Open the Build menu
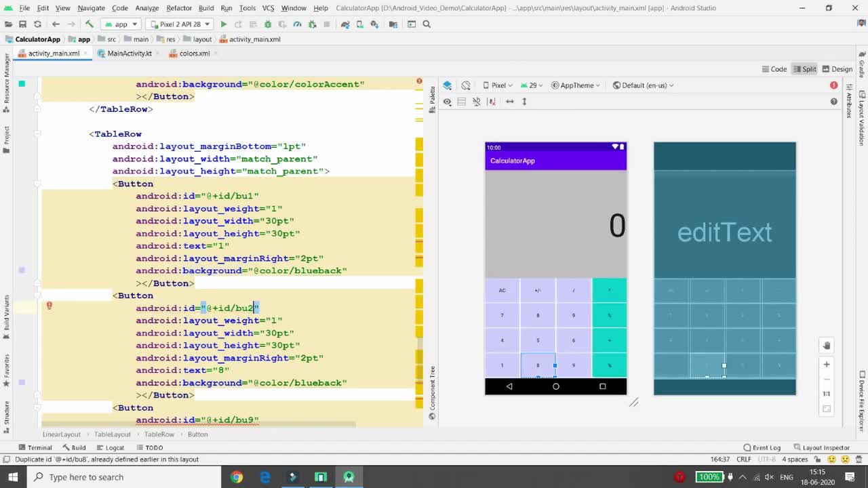This screenshot has height=488, width=868. 206,8
